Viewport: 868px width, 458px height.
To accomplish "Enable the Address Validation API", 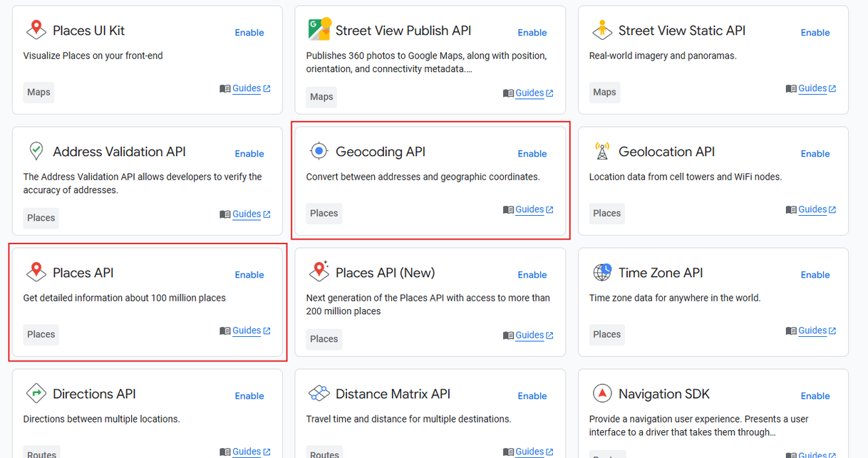I will tap(249, 154).
